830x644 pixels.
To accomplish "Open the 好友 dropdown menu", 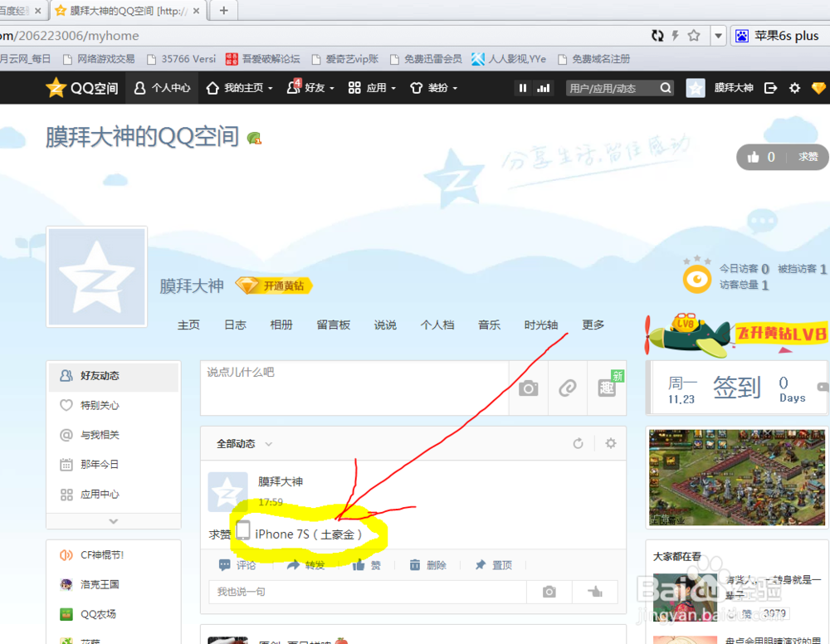I will point(310,88).
